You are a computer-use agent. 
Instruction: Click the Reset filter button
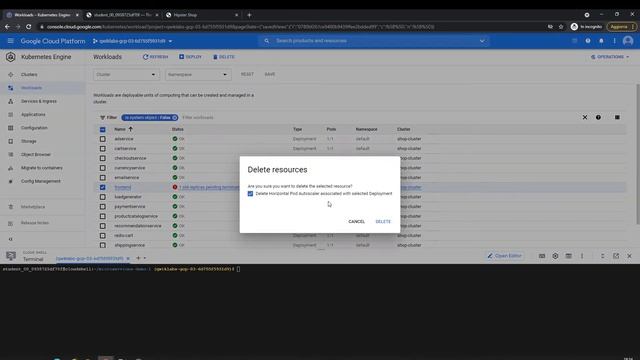[247, 75]
